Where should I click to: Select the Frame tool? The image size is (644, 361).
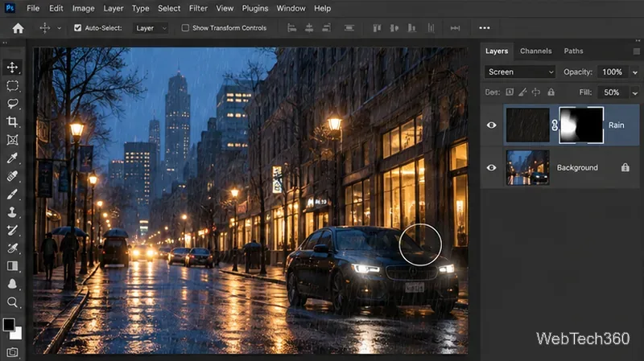[12, 139]
